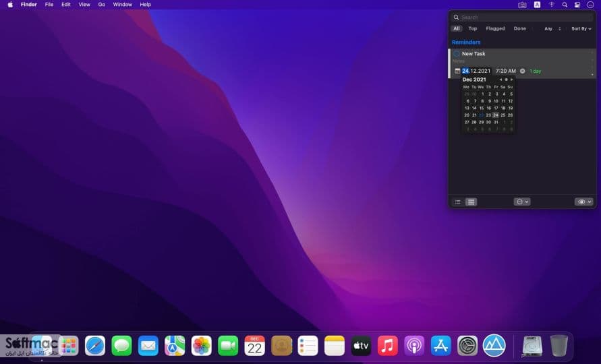This screenshot has height=364, width=601.
Task: Open the File menu
Action: pyautogui.click(x=49, y=5)
